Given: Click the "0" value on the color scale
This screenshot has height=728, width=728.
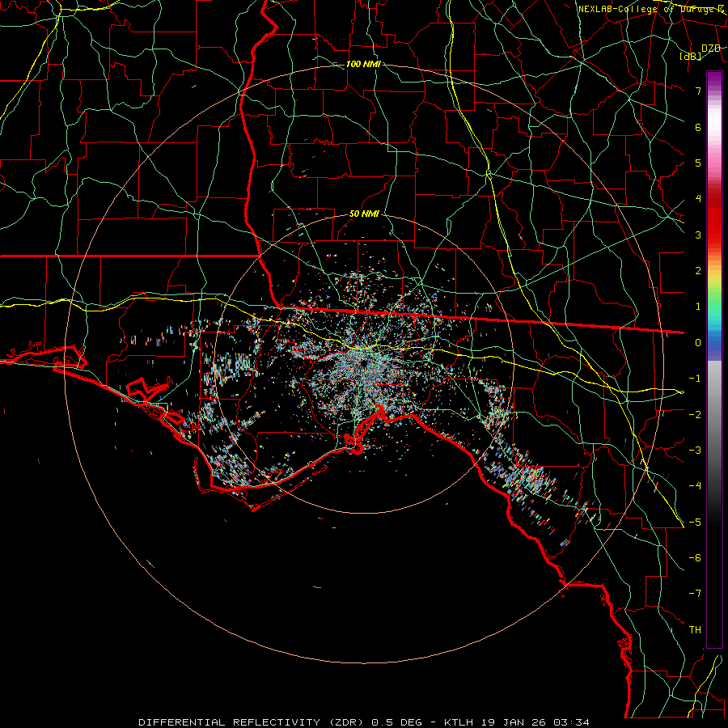Looking at the screenshot, I should (698, 343).
